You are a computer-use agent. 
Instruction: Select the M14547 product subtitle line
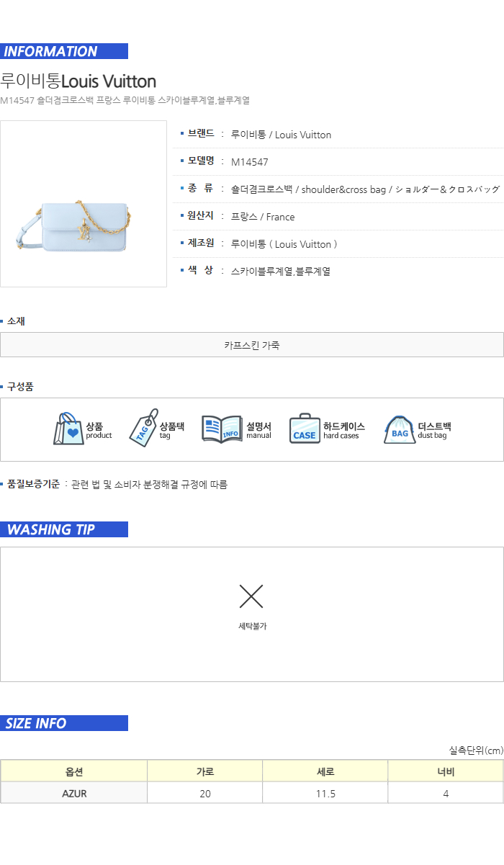(x=125, y=101)
